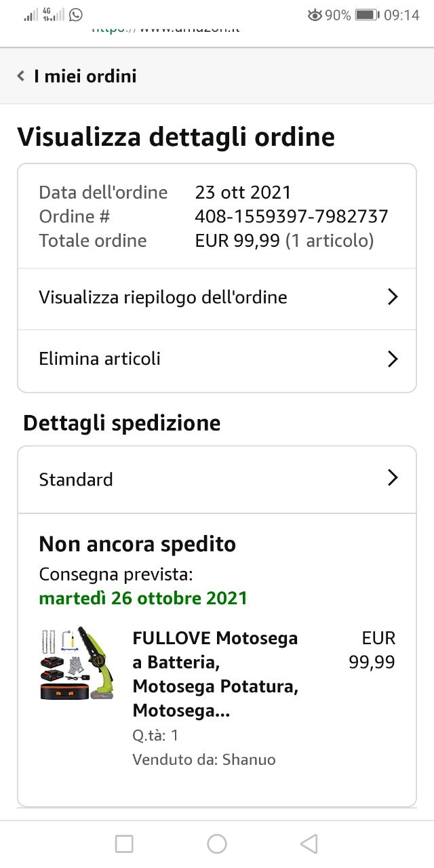Image resolution: width=434 pixels, height=868 pixels.
Task: Tap the signal strength bars icon
Action: 31,15
